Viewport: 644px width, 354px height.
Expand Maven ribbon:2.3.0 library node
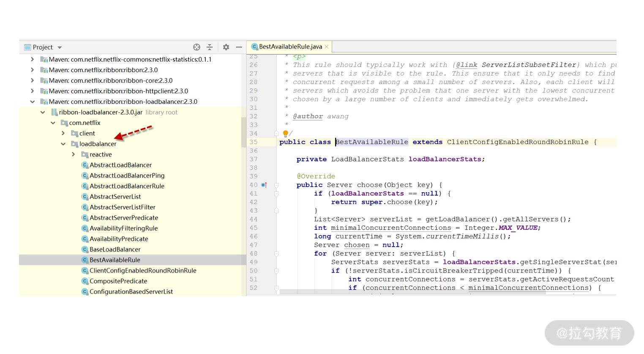[x=33, y=70]
